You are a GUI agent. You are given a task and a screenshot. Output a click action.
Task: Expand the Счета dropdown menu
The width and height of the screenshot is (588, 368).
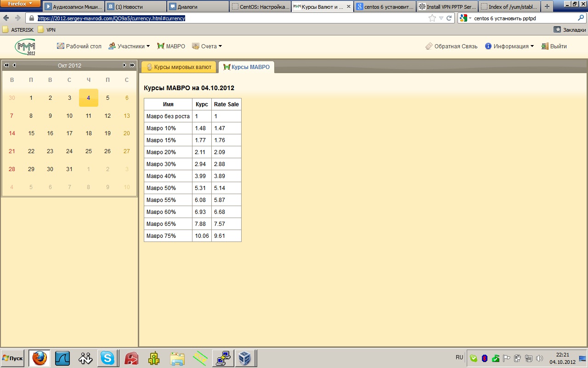207,46
